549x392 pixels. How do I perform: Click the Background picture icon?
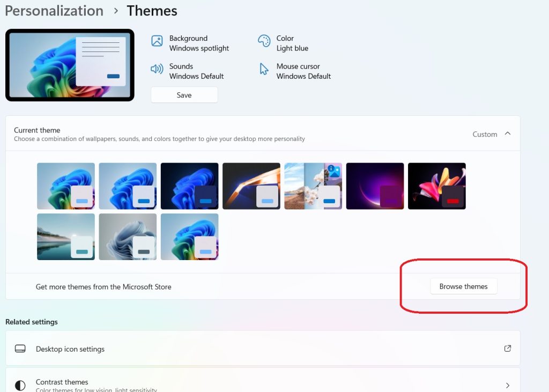click(x=157, y=41)
